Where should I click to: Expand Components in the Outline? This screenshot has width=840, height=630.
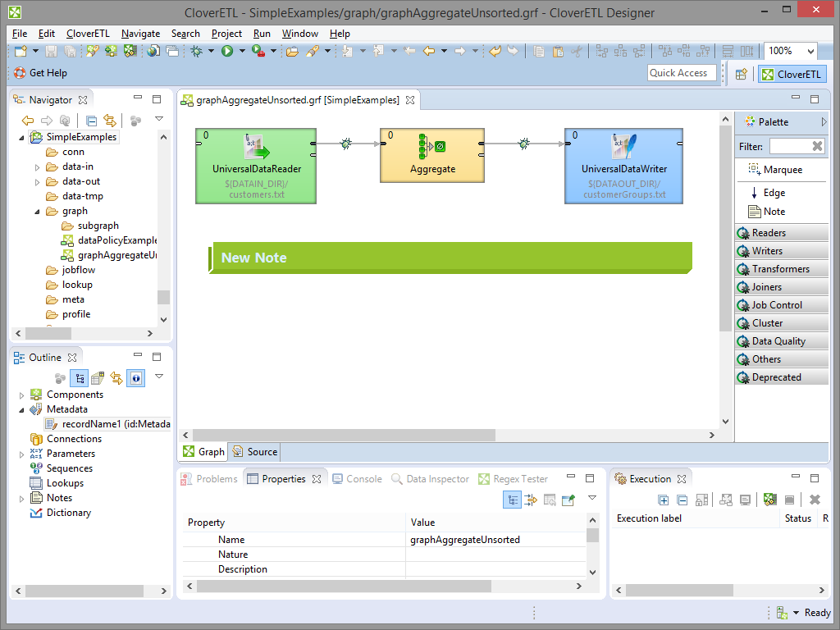click(21, 395)
